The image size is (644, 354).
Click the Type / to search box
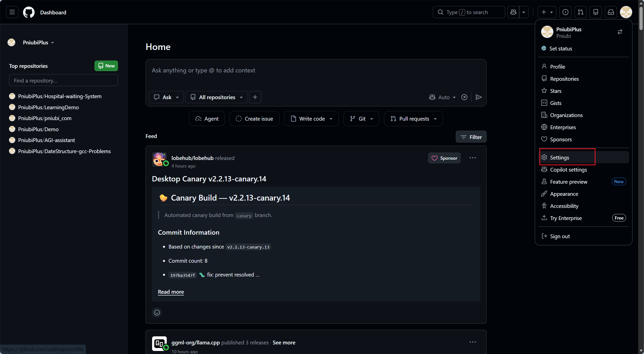[469, 12]
